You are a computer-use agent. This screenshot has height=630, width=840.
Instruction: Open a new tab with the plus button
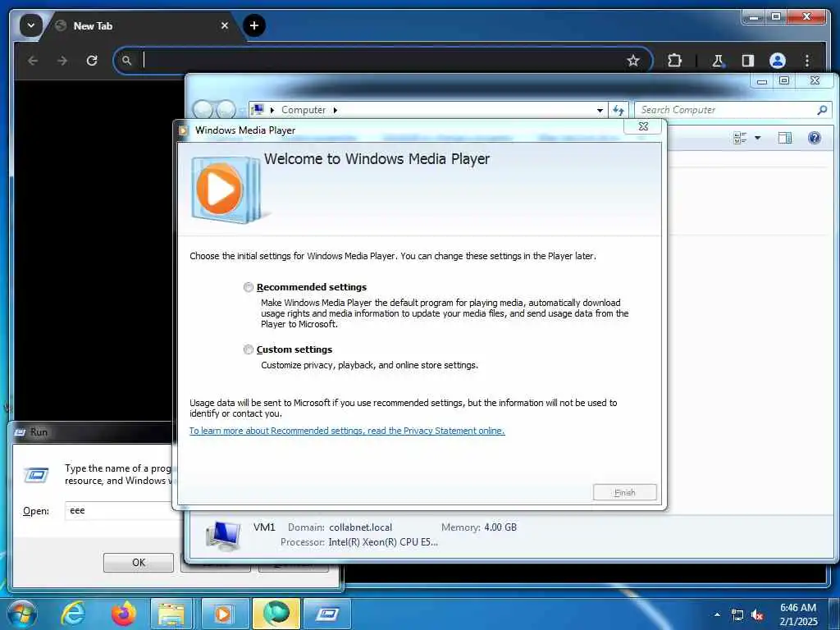point(254,25)
